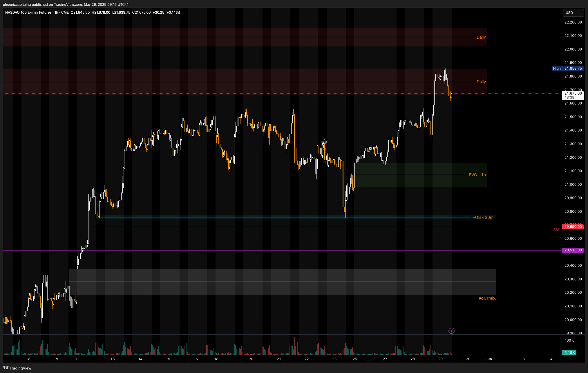Select the +OB - 30m label
This screenshot has height=373, width=588.
click(x=483, y=217)
